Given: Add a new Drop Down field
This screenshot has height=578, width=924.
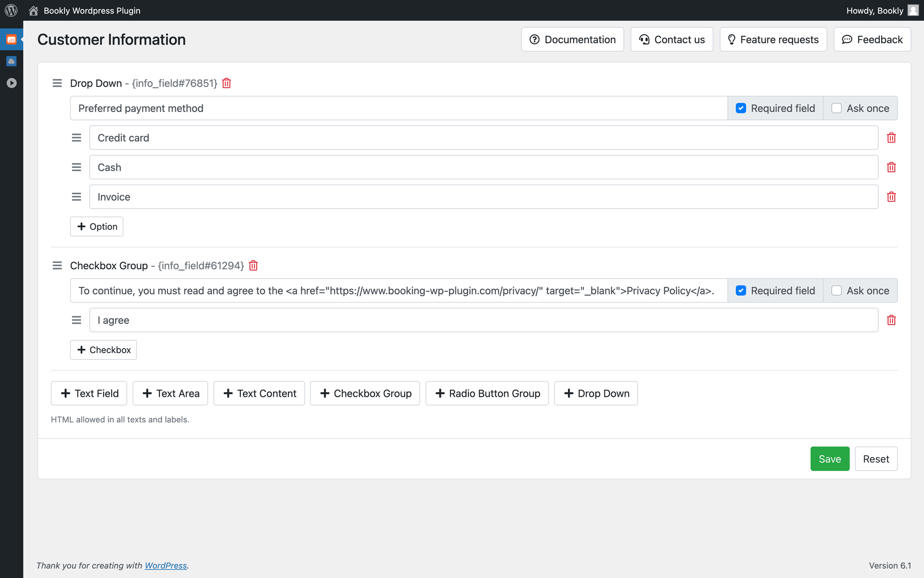Looking at the screenshot, I should pyautogui.click(x=596, y=394).
